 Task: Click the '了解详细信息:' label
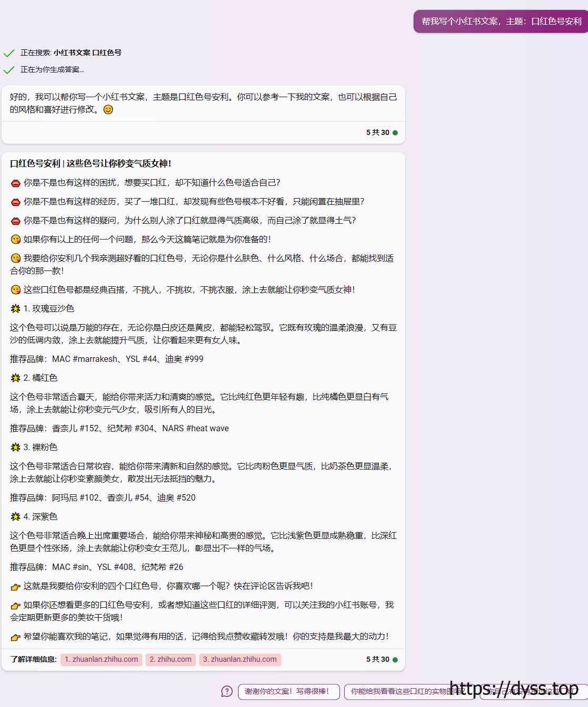click(x=33, y=659)
